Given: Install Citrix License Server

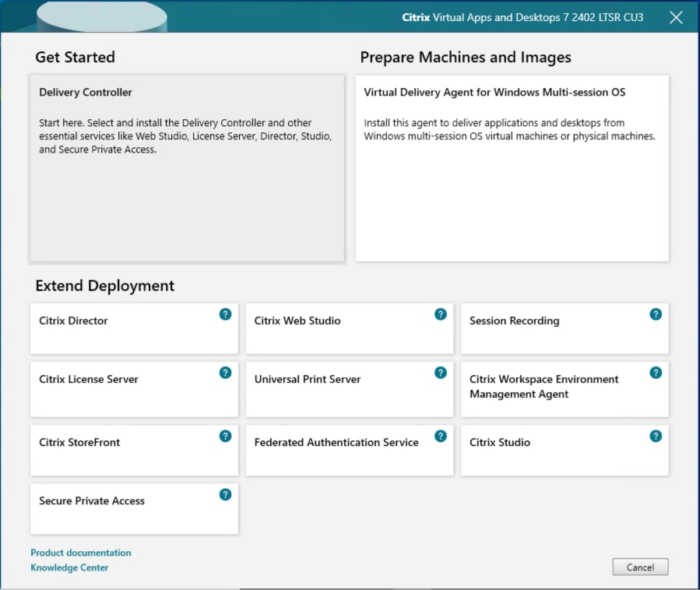Looking at the screenshot, I should (134, 390).
